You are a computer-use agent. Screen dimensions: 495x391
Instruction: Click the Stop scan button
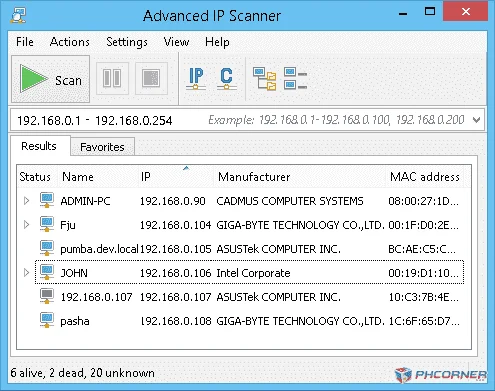tap(151, 79)
